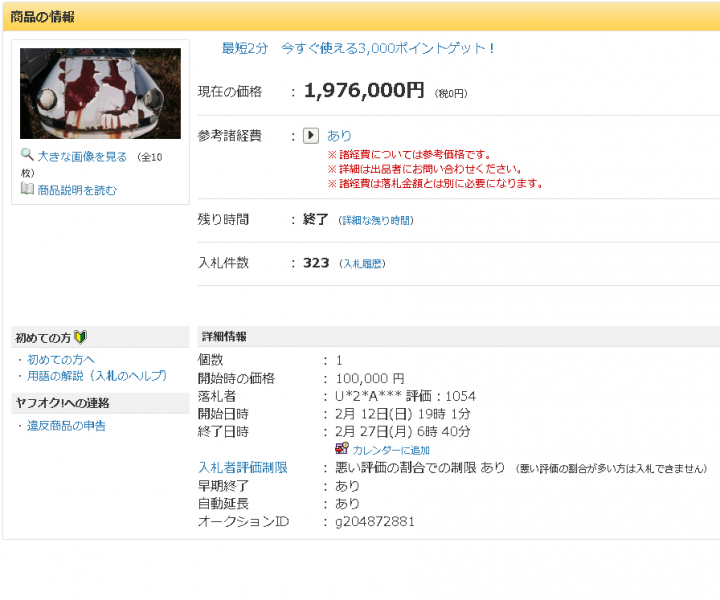
Task: Click the beginner mark icon beside 初めての方
Action: 80,337
